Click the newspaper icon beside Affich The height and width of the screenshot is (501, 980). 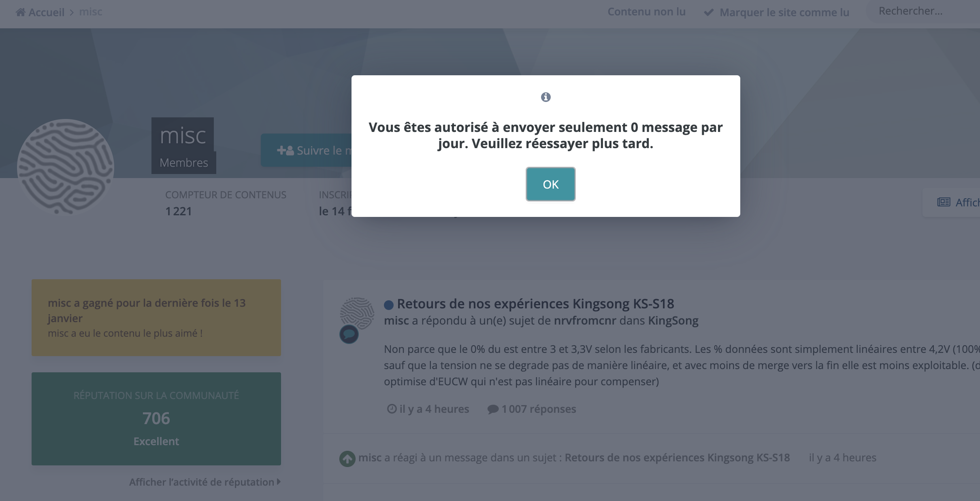pos(944,202)
